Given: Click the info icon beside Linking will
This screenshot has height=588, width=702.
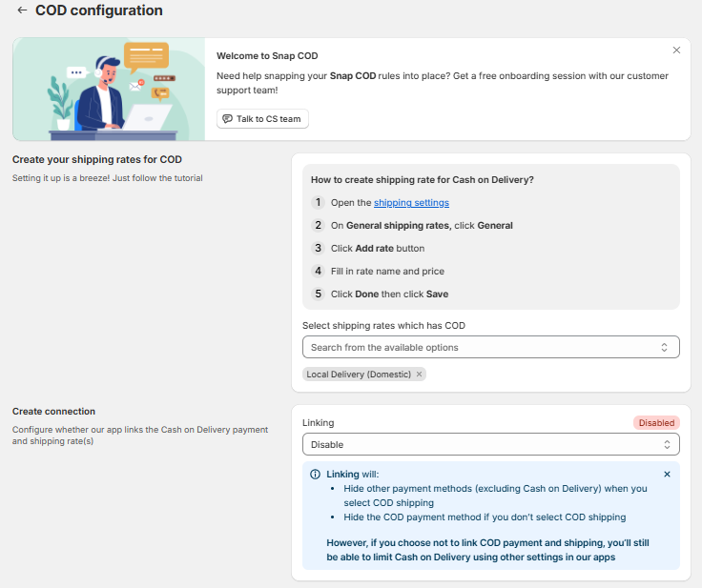Looking at the screenshot, I should [315, 475].
